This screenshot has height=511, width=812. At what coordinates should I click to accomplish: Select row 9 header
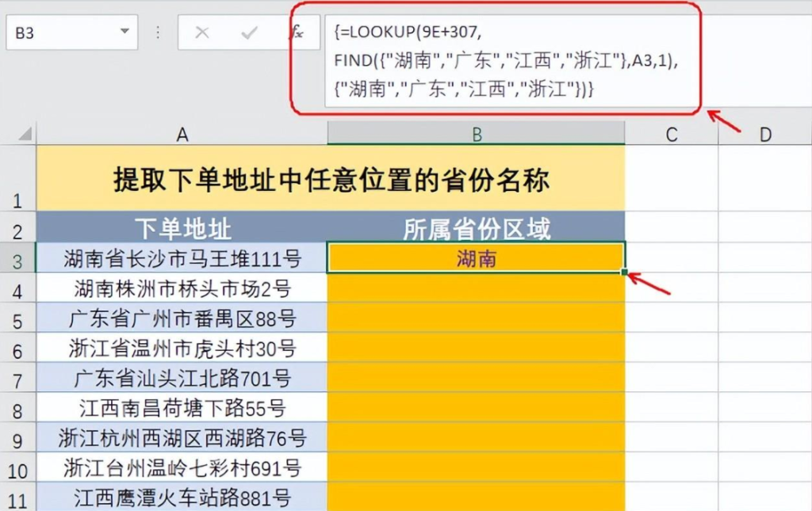[17, 437]
